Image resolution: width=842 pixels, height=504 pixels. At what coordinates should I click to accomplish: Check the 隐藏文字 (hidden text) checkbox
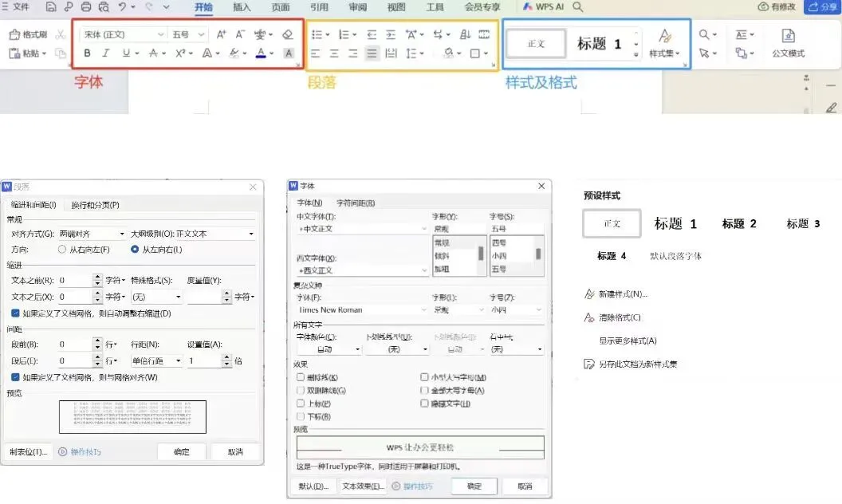pos(424,404)
